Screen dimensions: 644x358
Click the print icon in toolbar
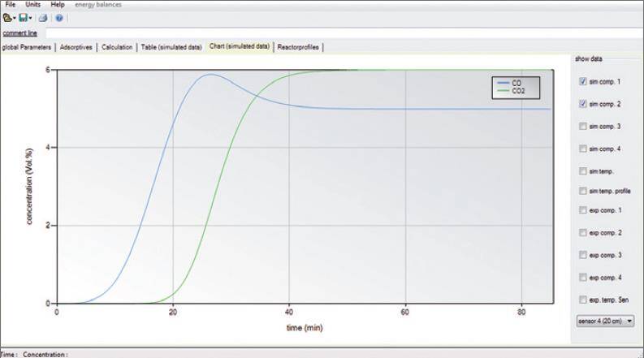click(x=43, y=18)
